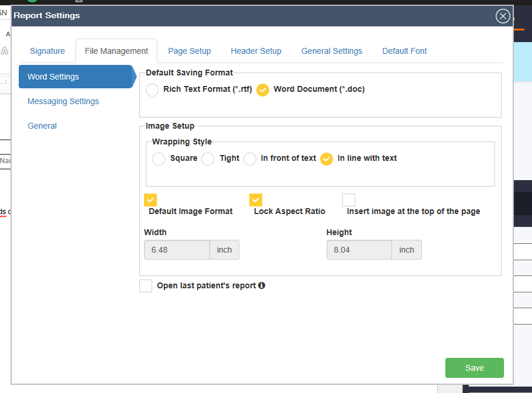
Task: Select In line with text wrapping
Action: [x=327, y=159]
